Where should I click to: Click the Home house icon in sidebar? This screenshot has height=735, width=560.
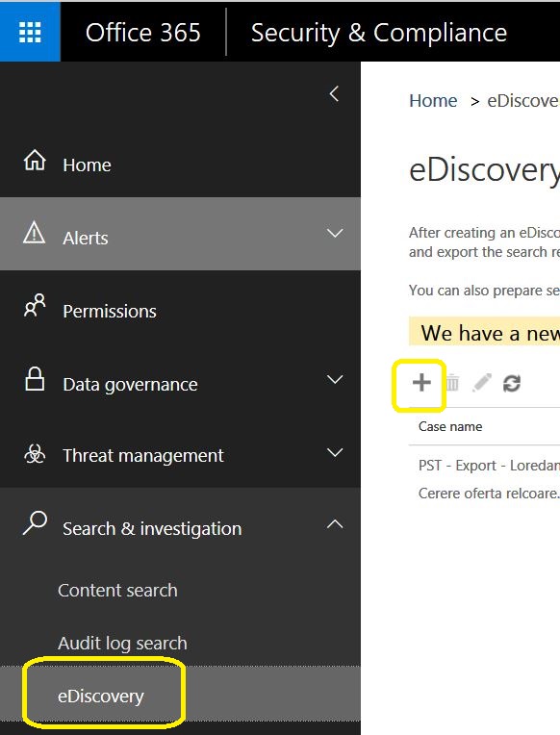(35, 161)
